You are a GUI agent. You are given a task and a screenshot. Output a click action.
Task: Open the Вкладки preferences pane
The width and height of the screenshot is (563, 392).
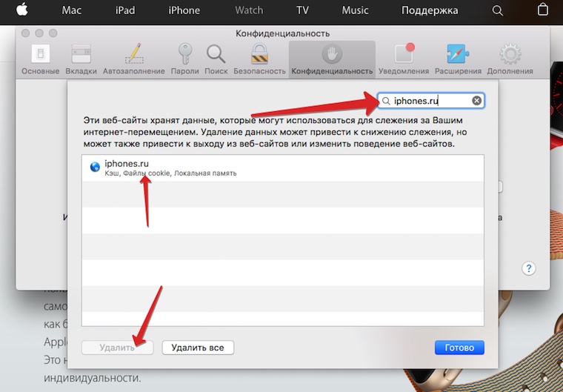pyautogui.click(x=81, y=59)
